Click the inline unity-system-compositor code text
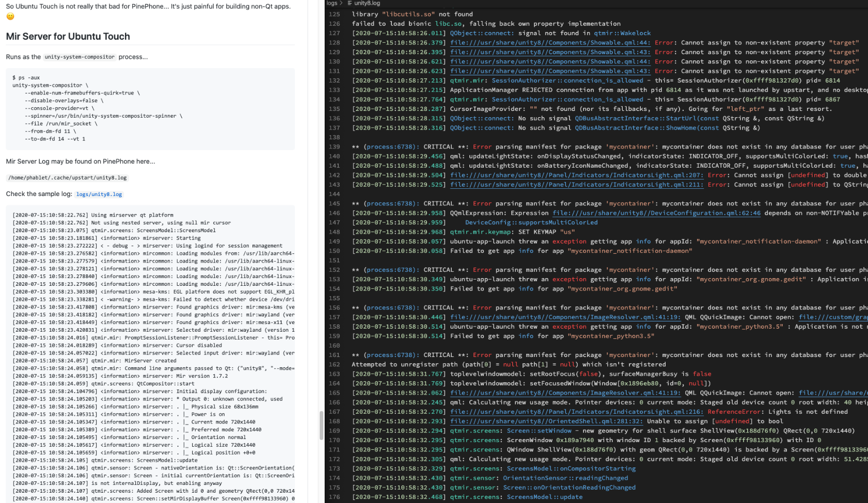Screen dimensions: 868x503 tap(80, 57)
